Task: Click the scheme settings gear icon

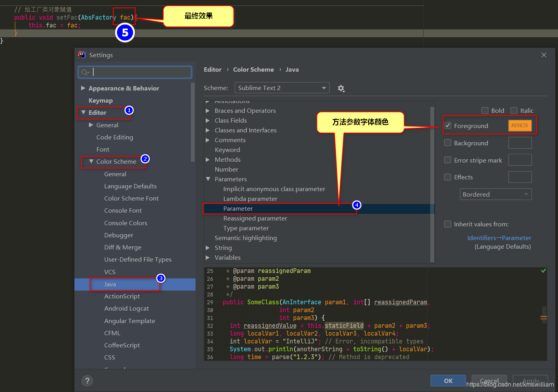Action: [341, 89]
